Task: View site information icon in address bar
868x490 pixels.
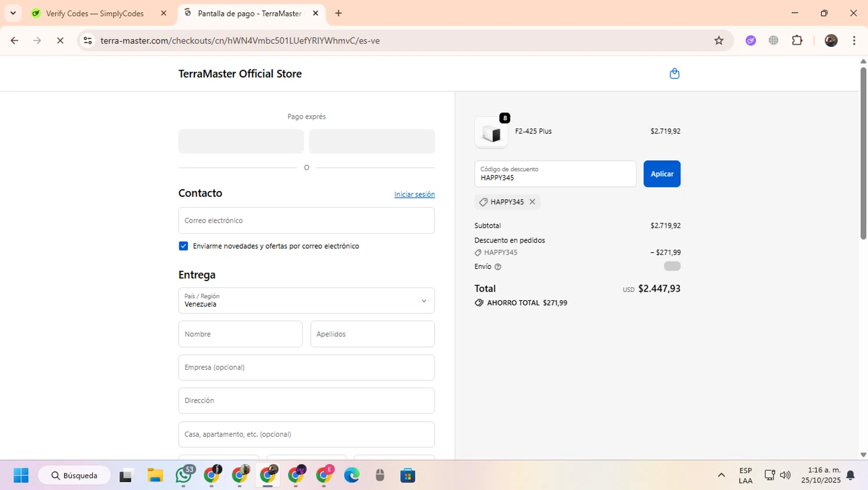Action: tap(87, 40)
